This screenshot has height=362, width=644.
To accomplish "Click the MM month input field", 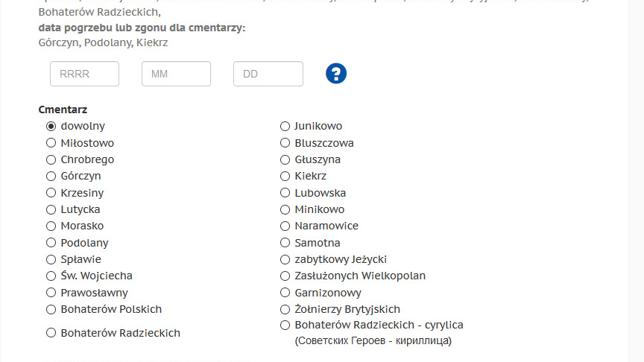I will coord(176,74).
